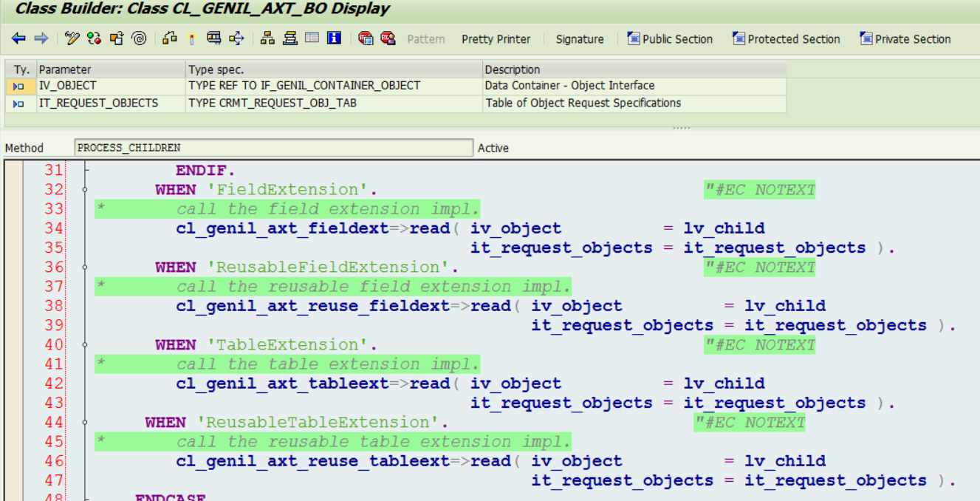Toggle full screen mode icon
Image resolution: width=980 pixels, height=501 pixels.
312,38
